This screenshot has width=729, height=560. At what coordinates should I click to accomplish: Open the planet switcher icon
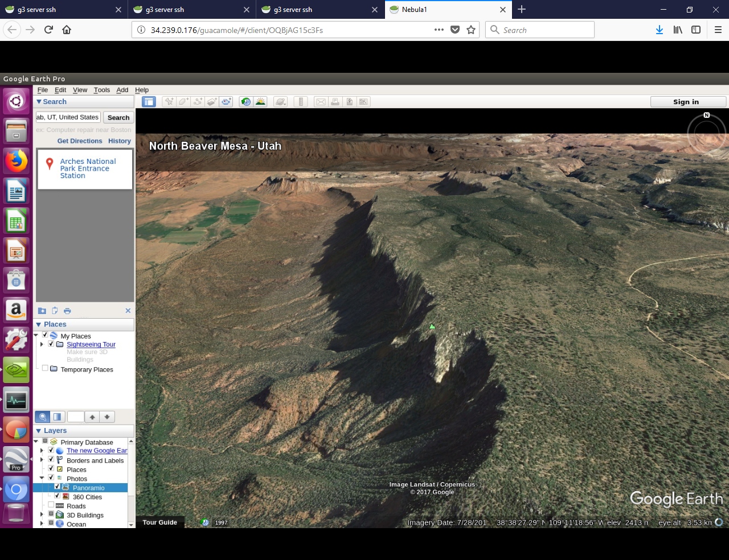tap(280, 102)
